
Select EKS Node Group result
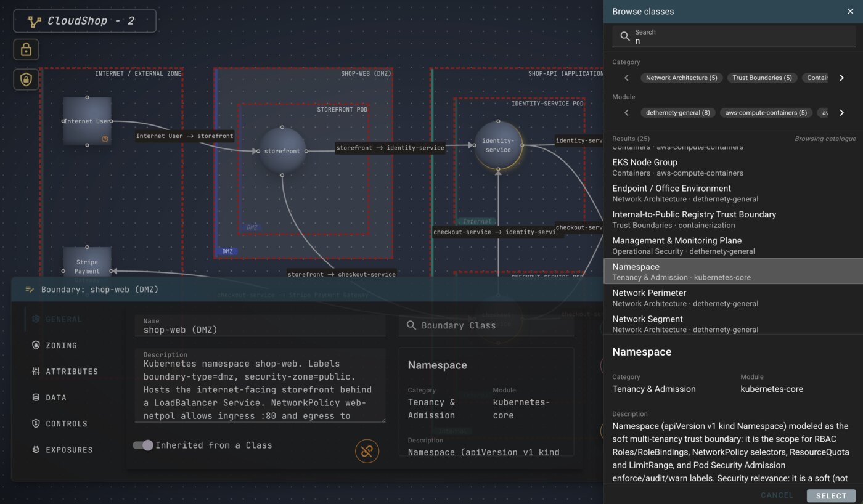pyautogui.click(x=733, y=167)
